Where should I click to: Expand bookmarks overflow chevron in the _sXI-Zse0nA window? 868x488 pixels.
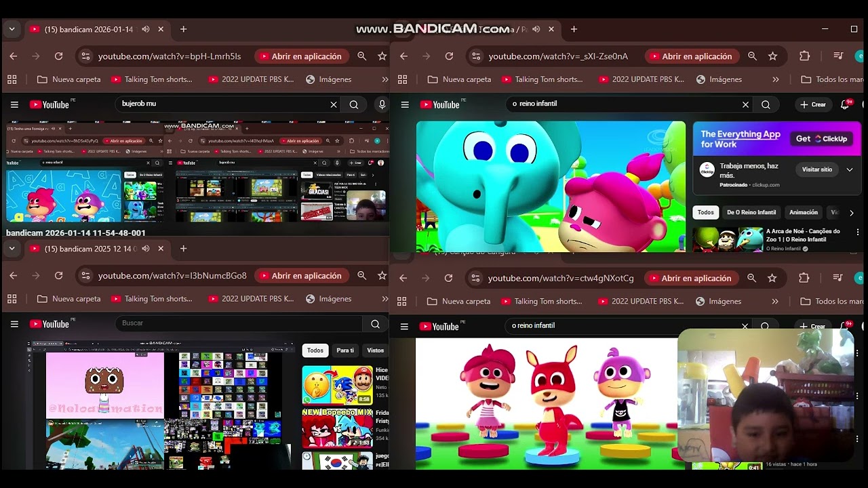(x=776, y=79)
